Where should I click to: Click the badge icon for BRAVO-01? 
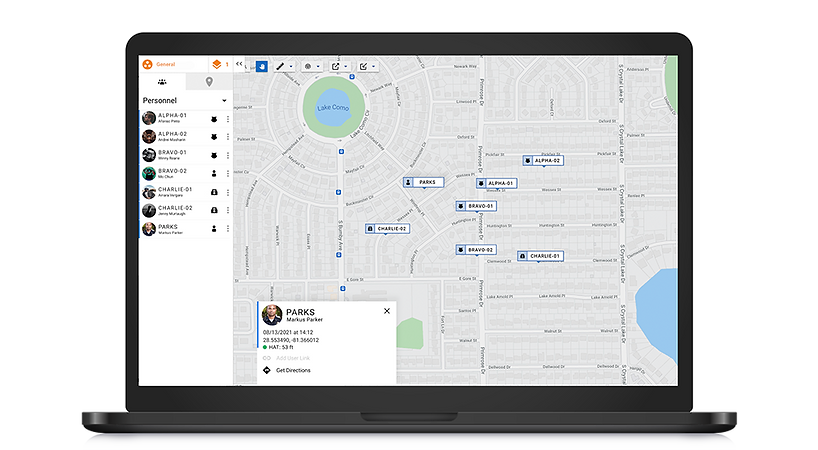[x=214, y=155]
